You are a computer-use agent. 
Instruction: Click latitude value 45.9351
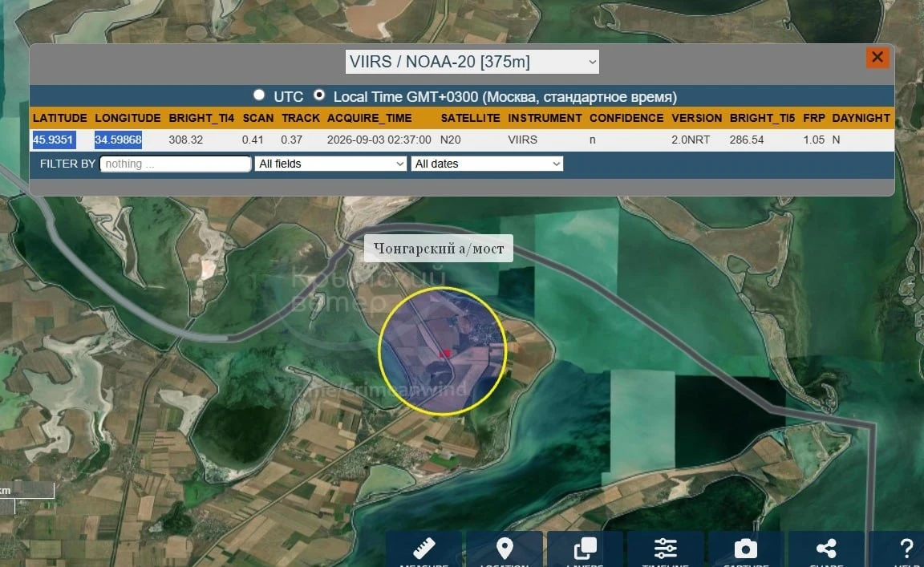click(x=53, y=140)
